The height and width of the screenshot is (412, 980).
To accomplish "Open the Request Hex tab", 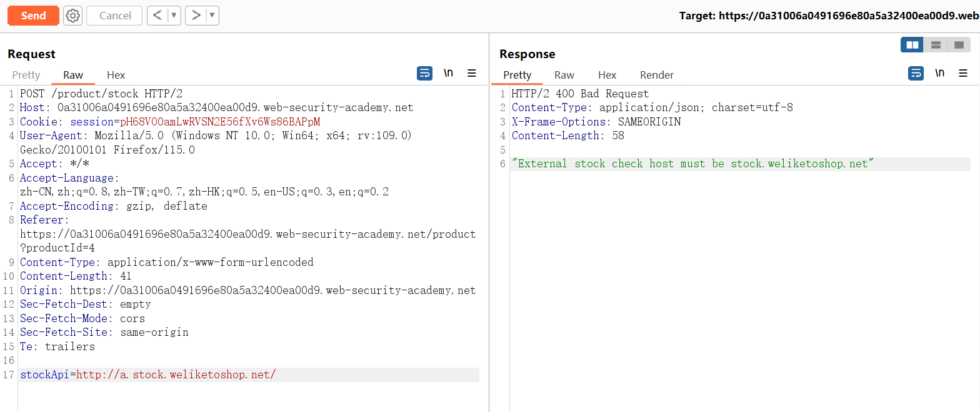I will (116, 75).
